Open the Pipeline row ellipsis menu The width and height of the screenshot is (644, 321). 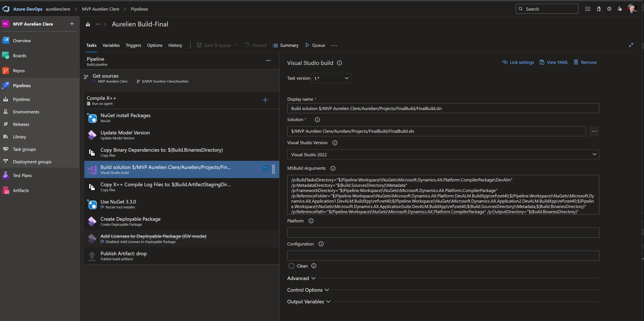point(268,61)
